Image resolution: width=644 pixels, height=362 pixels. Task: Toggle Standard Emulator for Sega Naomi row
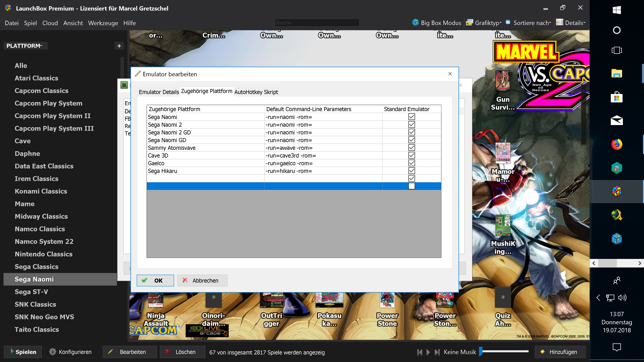(412, 117)
